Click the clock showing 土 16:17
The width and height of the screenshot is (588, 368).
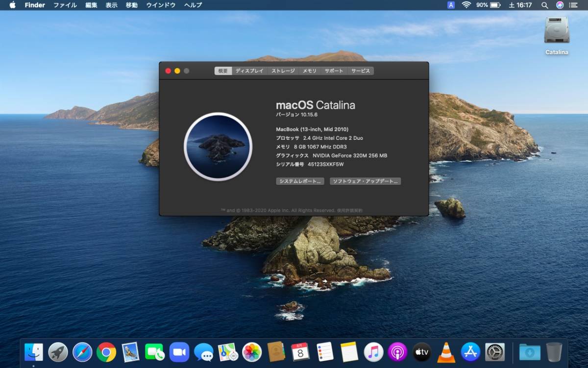pos(520,5)
